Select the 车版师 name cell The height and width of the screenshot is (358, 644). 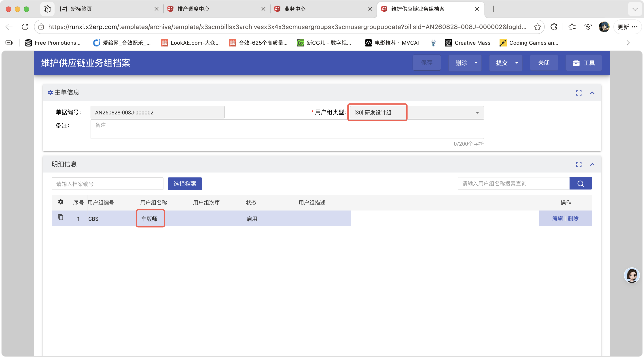pyautogui.click(x=149, y=219)
